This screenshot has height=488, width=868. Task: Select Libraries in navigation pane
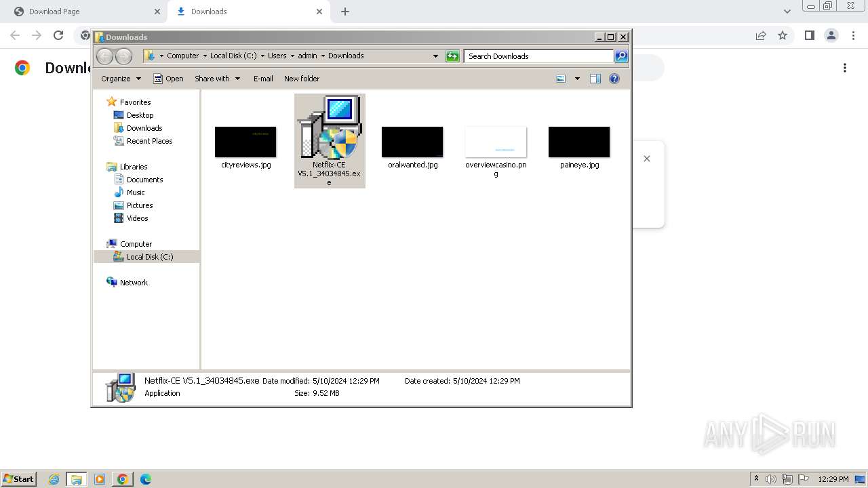click(x=134, y=167)
